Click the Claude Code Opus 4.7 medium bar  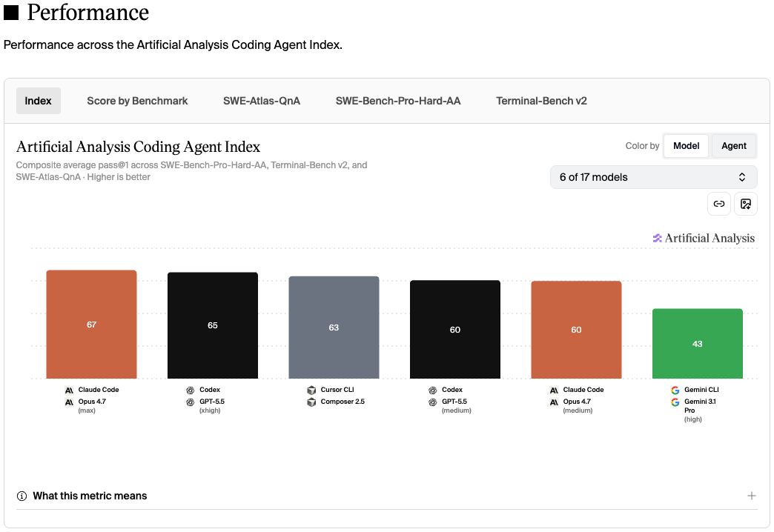[576, 330]
